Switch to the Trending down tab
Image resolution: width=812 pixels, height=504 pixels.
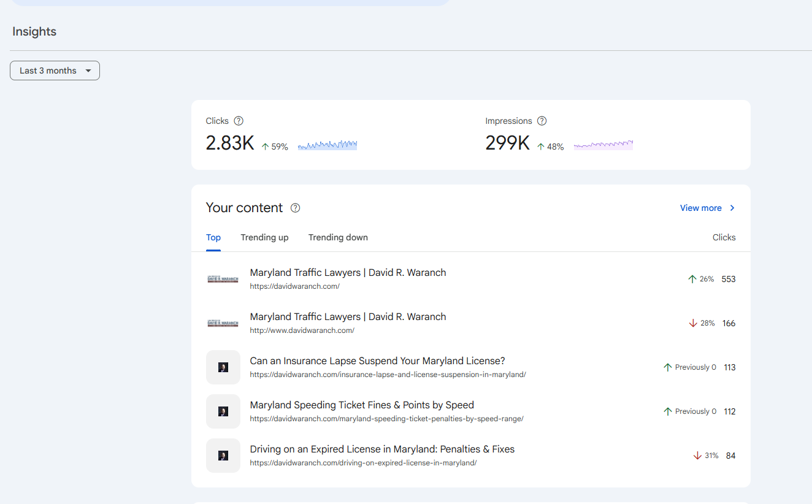pos(338,237)
